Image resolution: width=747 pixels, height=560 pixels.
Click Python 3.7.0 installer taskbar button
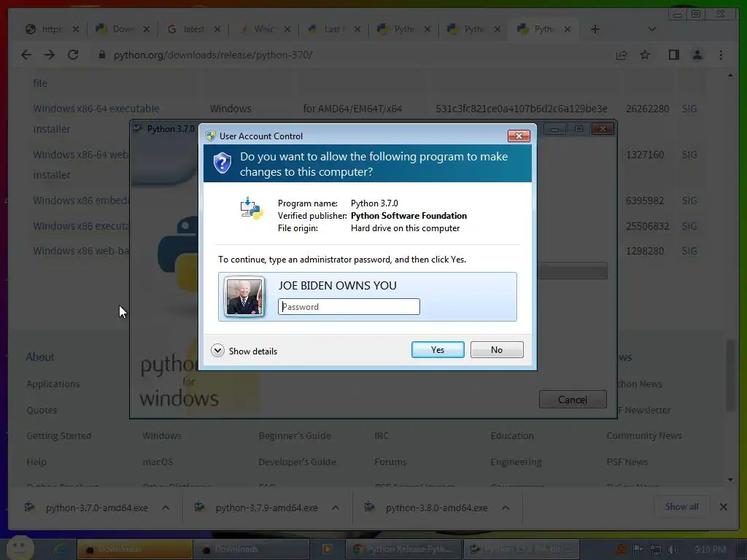[521, 549]
